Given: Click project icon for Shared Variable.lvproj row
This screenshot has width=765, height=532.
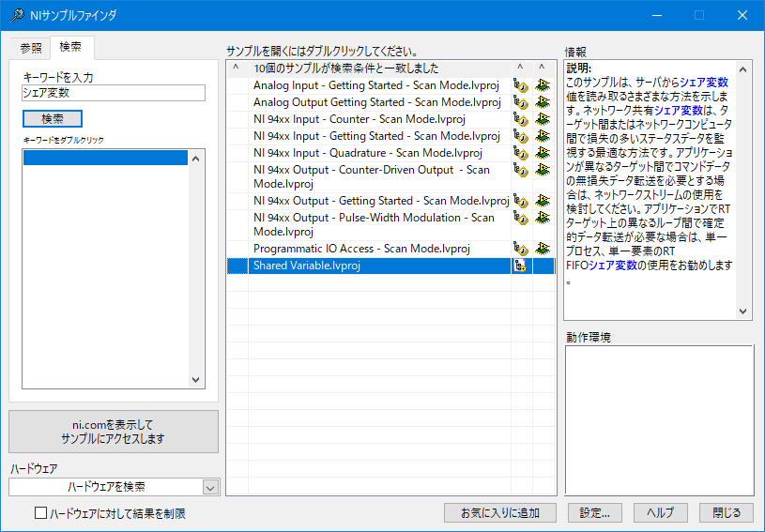Looking at the screenshot, I should pyautogui.click(x=521, y=266).
